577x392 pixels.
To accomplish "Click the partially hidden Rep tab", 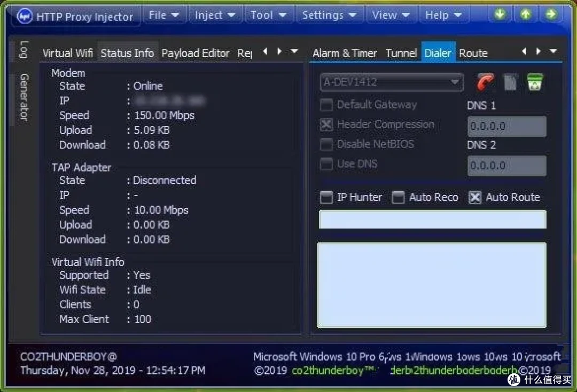I will [245, 54].
